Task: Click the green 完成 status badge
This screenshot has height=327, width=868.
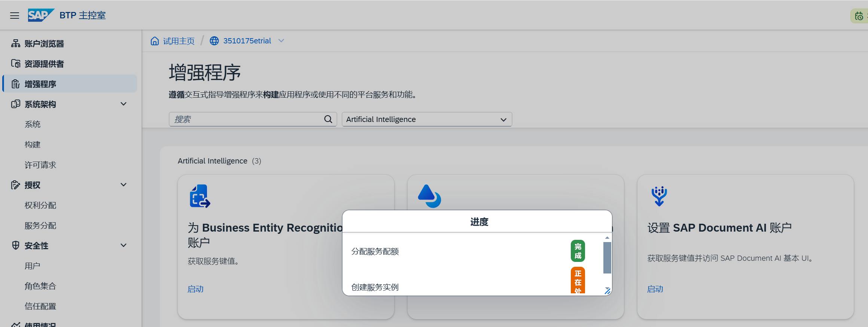Action: [578, 251]
